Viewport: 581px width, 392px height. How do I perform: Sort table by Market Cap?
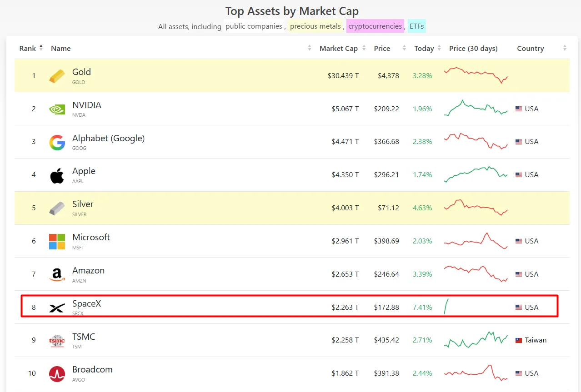coord(343,49)
